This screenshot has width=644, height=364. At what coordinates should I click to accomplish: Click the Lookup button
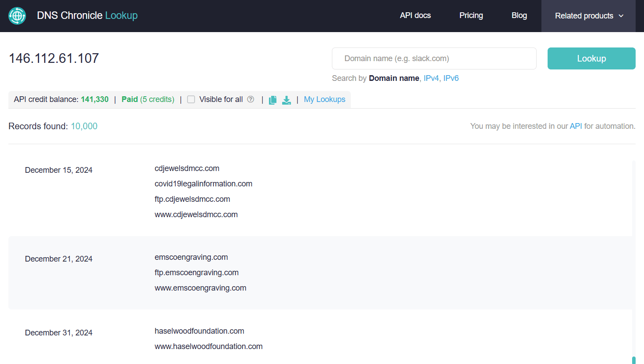[x=591, y=58]
